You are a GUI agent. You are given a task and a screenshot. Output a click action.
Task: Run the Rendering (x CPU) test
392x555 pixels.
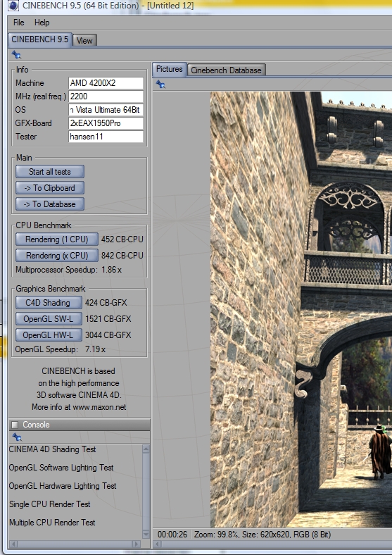(56, 256)
